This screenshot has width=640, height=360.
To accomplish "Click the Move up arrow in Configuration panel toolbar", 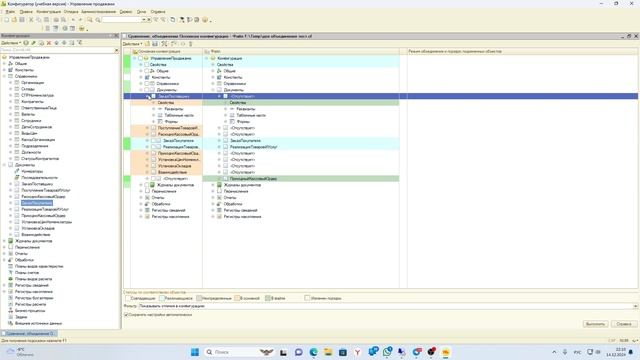I will point(57,43).
